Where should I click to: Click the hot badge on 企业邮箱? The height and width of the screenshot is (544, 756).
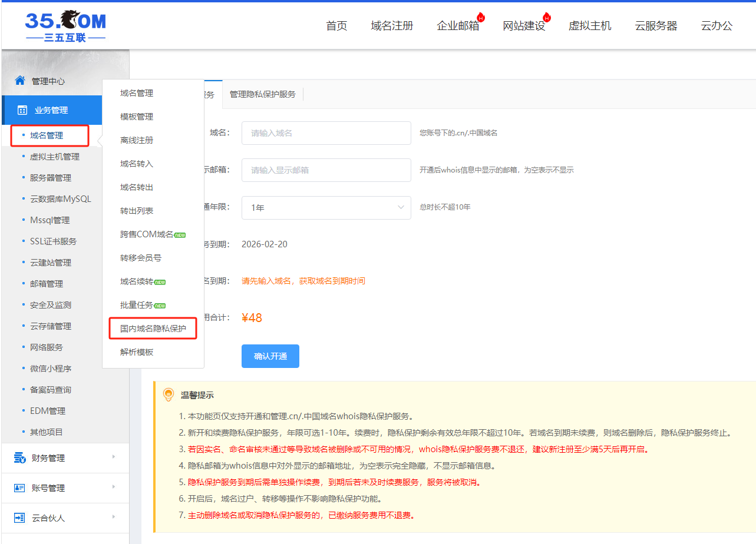tap(481, 17)
